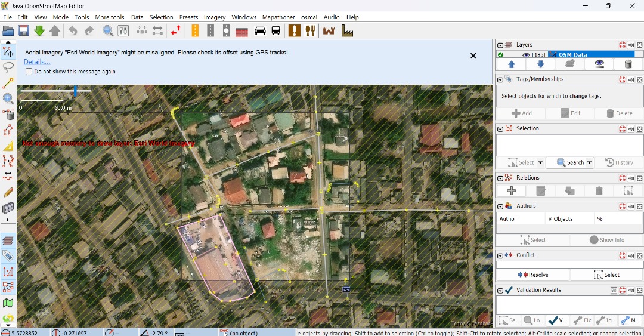The height and width of the screenshot is (336, 644).
Task: Open the Mapathoner menu
Action: pyautogui.click(x=278, y=17)
